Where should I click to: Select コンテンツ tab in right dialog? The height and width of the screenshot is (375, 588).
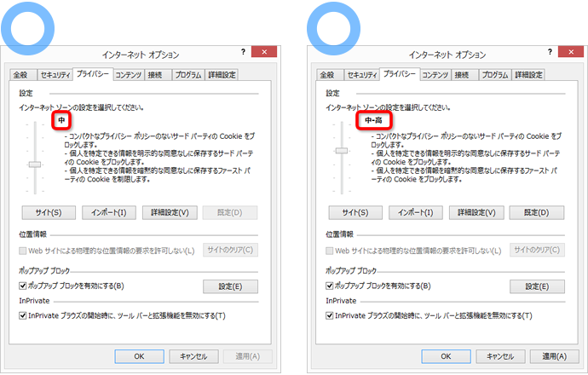click(435, 76)
